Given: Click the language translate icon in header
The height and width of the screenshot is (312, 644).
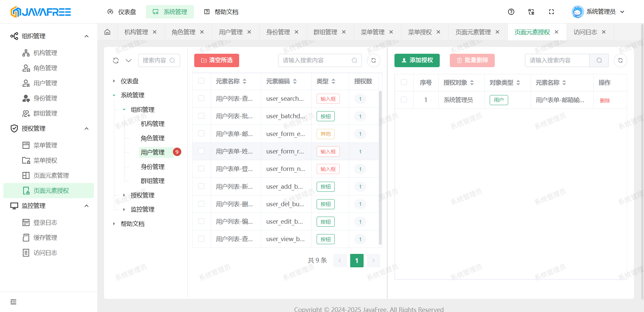Looking at the screenshot, I should point(531,12).
